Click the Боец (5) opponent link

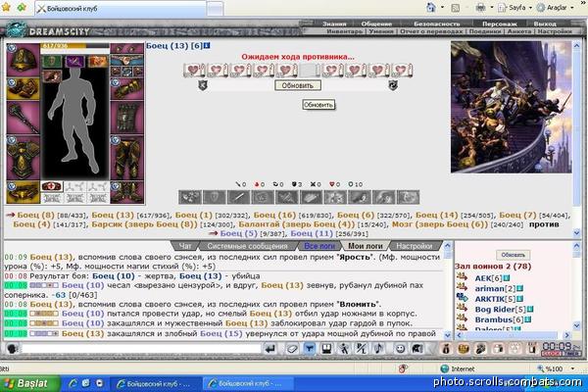click(238, 233)
